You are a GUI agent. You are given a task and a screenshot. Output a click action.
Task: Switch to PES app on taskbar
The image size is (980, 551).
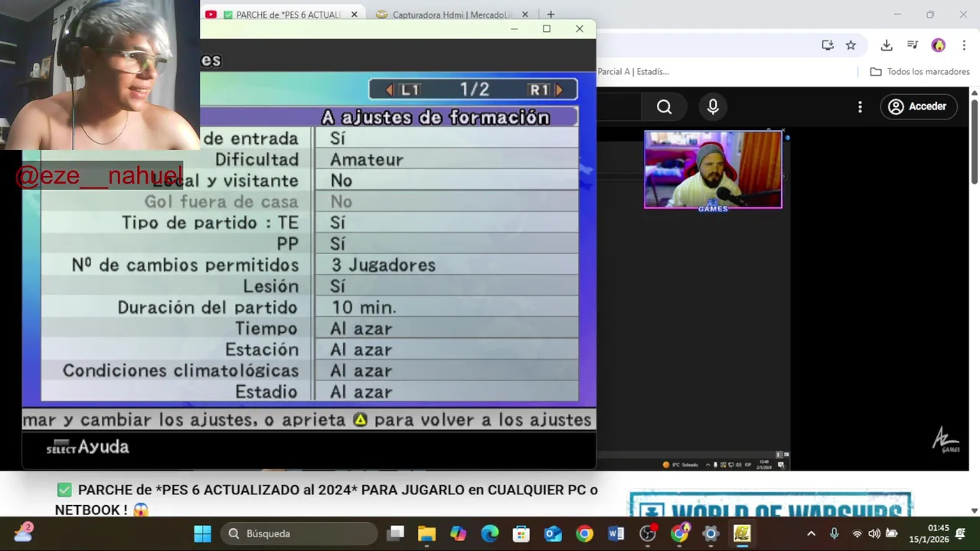click(742, 533)
